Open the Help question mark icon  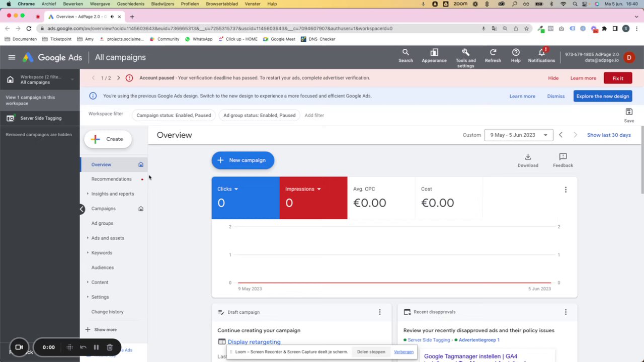516,56
